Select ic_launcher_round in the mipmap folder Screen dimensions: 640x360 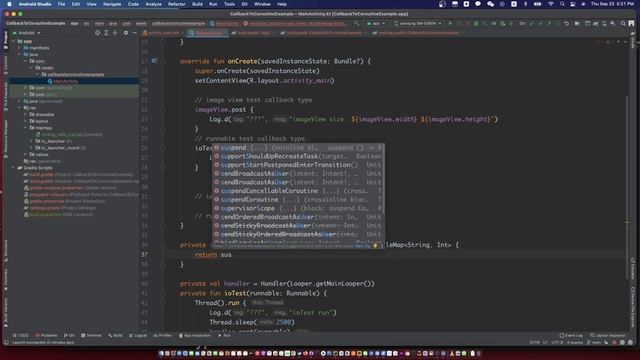tap(62, 148)
